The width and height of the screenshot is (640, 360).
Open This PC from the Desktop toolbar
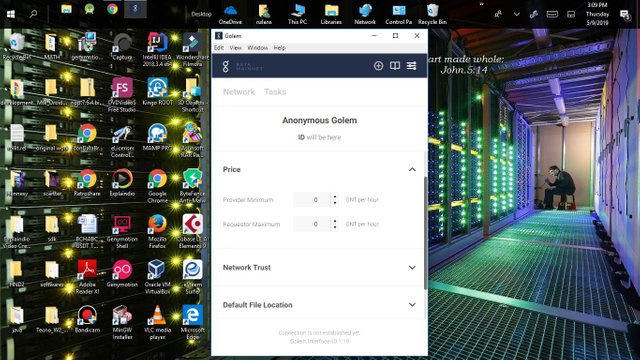[297, 14]
